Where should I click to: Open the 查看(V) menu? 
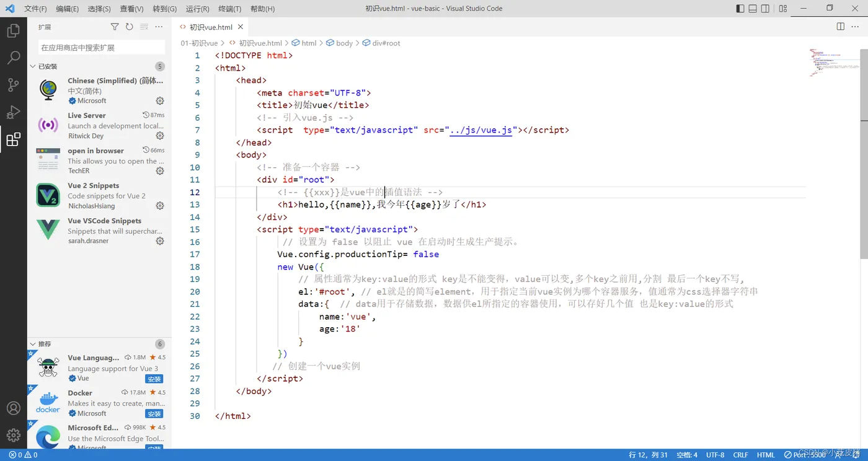tap(131, 9)
